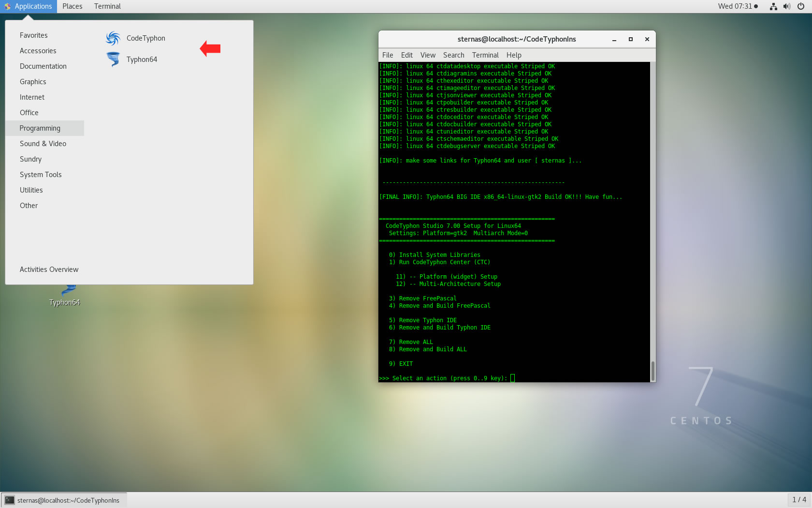This screenshot has height=508, width=812.
Task: Open the terminal window's Search menu
Action: tap(454, 55)
